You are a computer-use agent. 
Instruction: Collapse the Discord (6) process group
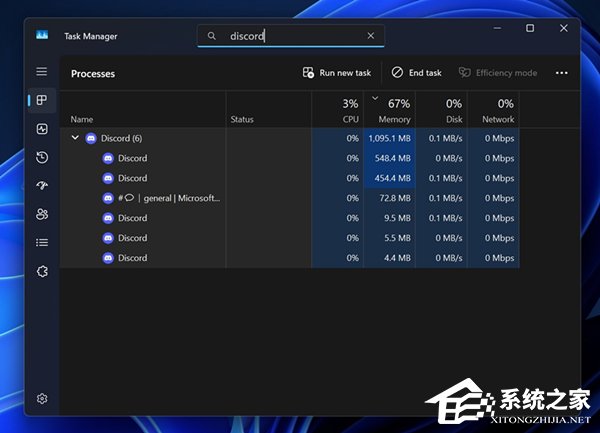pyautogui.click(x=75, y=138)
